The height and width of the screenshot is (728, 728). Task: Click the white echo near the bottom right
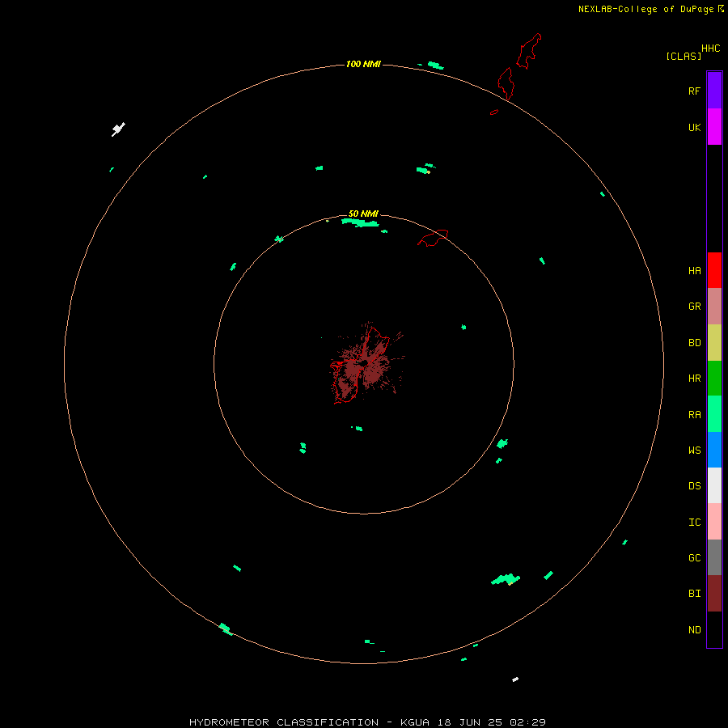515,679
